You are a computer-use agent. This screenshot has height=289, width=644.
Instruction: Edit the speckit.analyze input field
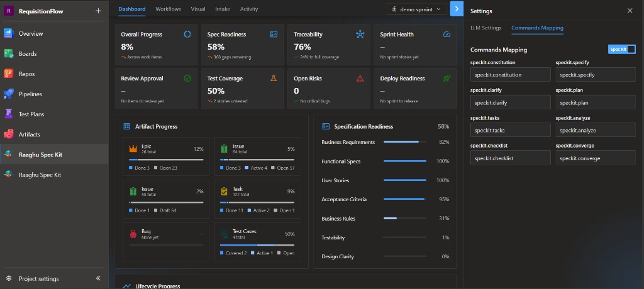(596, 130)
